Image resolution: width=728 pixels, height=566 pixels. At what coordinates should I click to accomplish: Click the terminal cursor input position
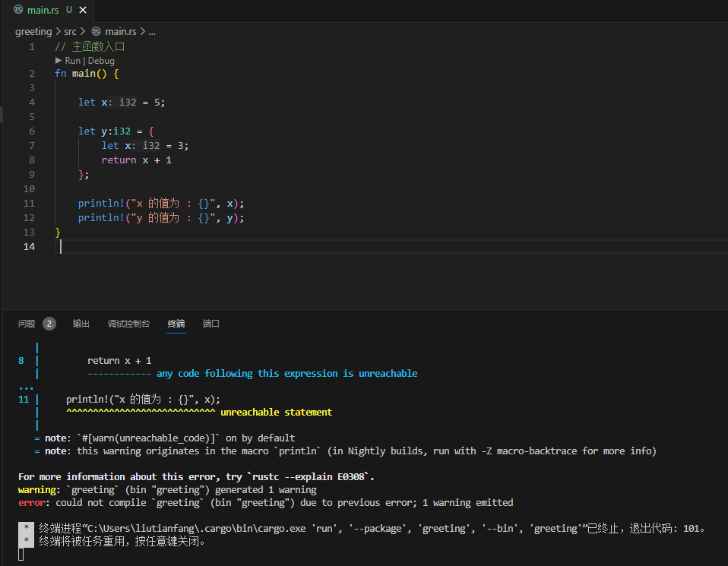21,555
